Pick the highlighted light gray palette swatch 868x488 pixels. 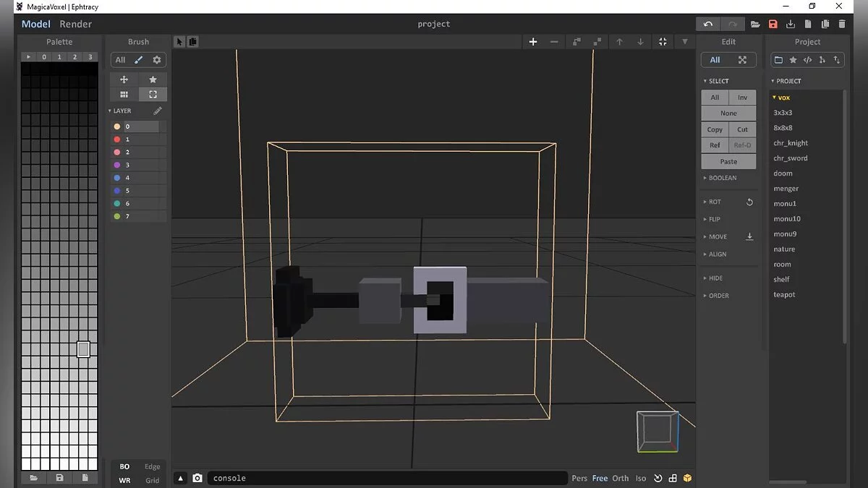[x=83, y=349]
